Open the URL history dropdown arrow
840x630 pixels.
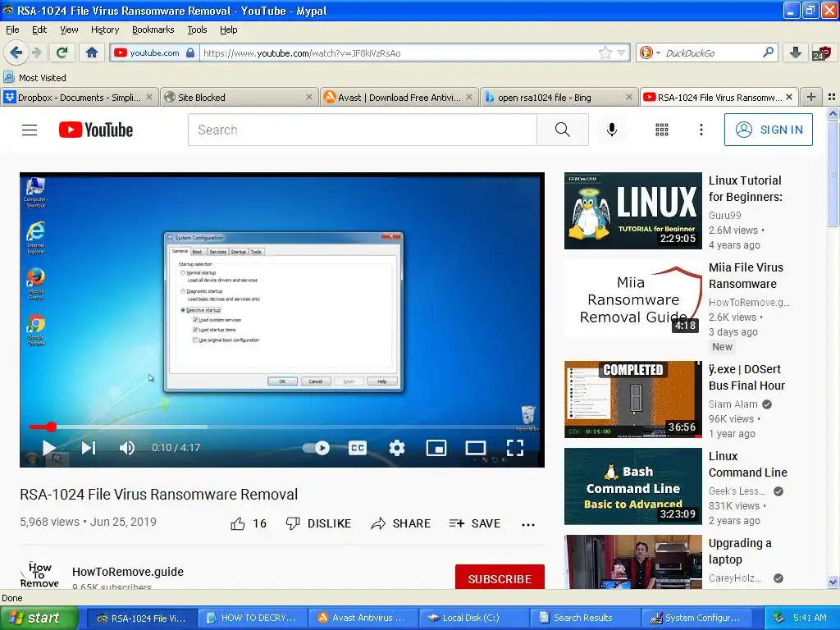[622, 52]
